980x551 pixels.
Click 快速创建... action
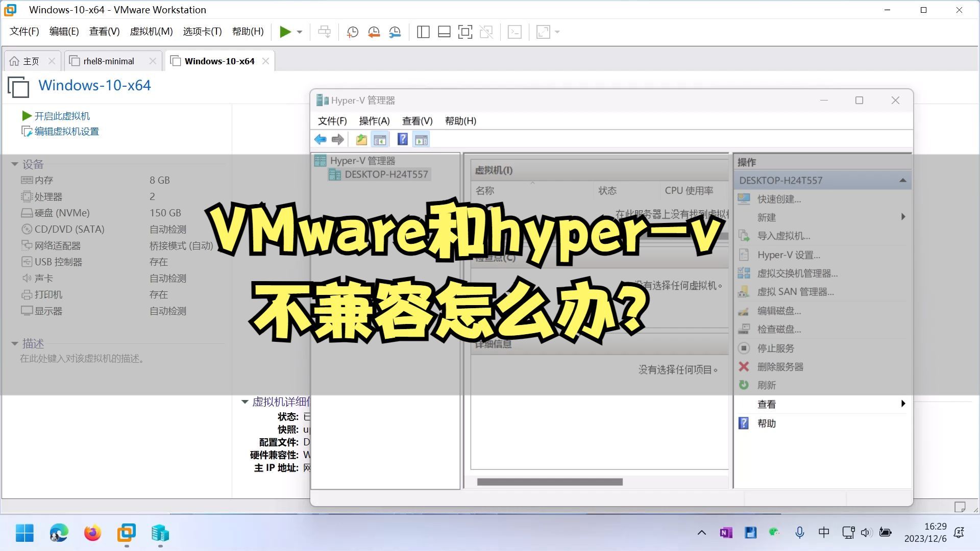pyautogui.click(x=779, y=199)
